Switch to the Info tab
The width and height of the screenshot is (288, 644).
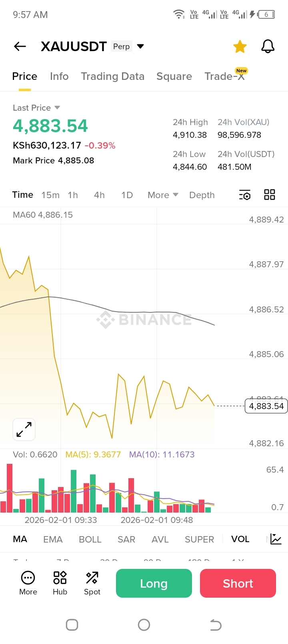click(x=59, y=76)
